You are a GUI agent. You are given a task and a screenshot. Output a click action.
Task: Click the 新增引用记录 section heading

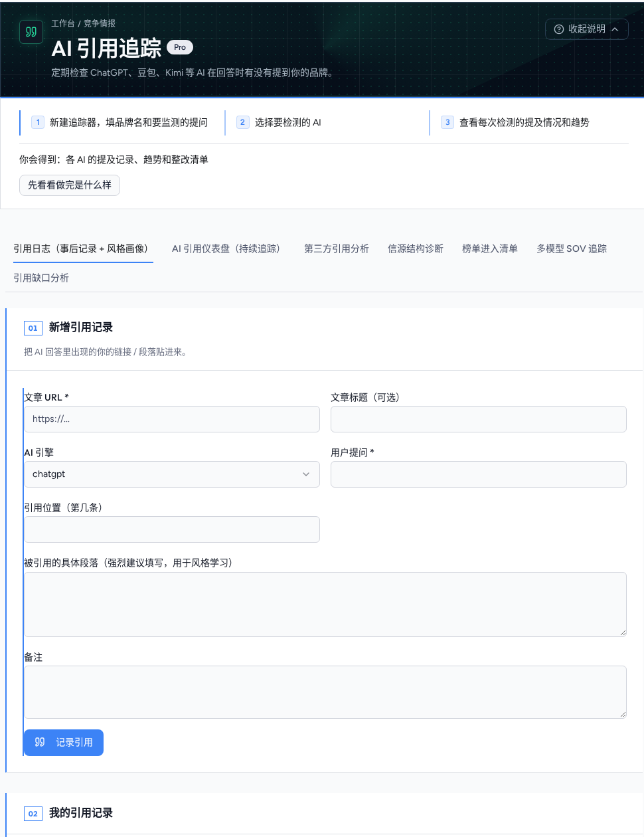[x=81, y=327]
